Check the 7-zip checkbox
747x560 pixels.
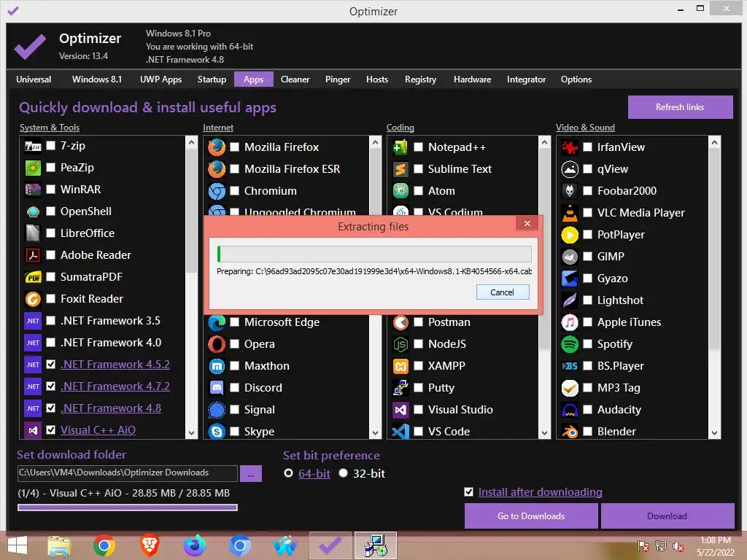click(50, 145)
